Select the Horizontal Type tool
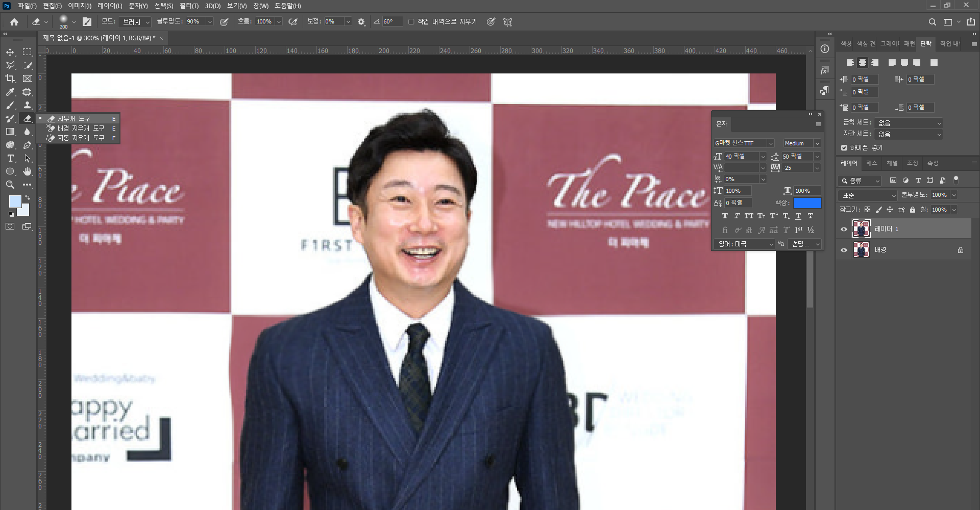 pyautogui.click(x=10, y=158)
